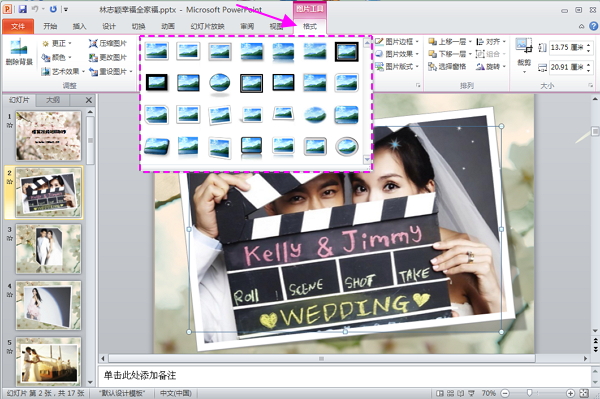Close the slides thumbnail pane
Viewport: 600px width, 399px height.
(x=88, y=100)
